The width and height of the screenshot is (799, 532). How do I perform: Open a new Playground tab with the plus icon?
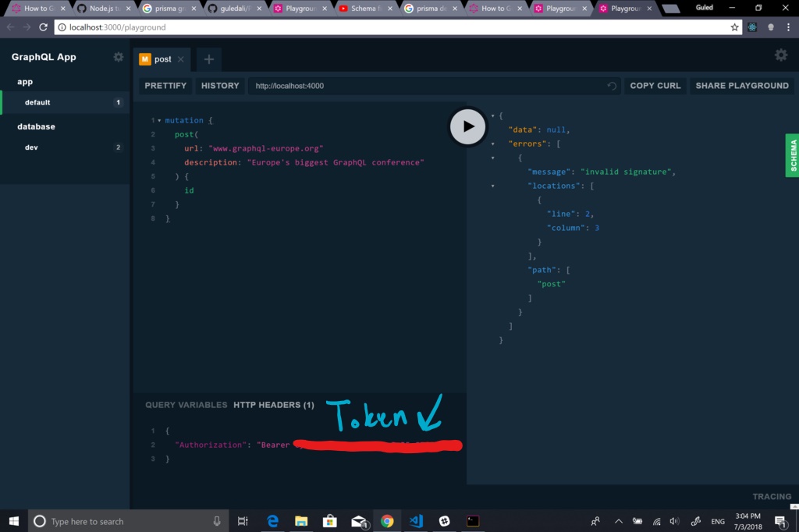point(208,59)
